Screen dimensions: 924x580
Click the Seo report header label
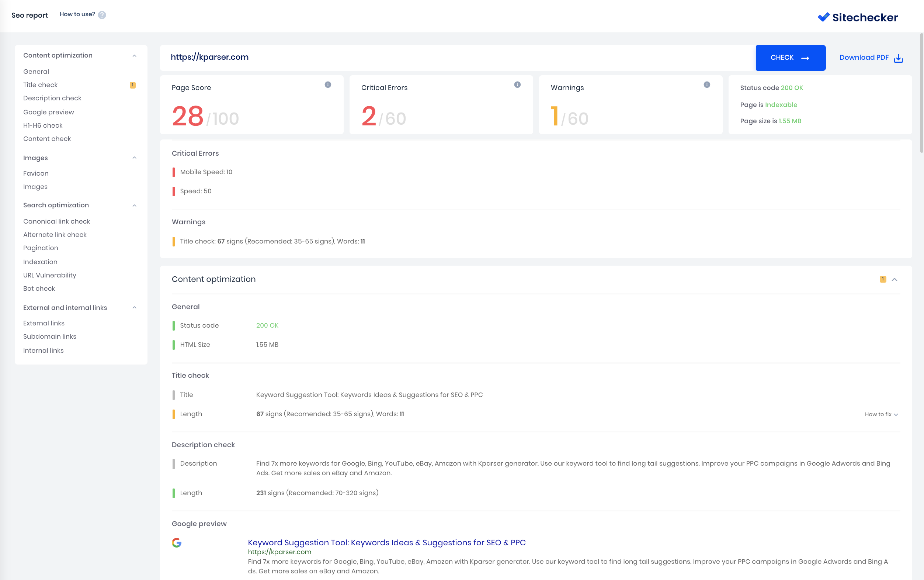pyautogui.click(x=29, y=15)
